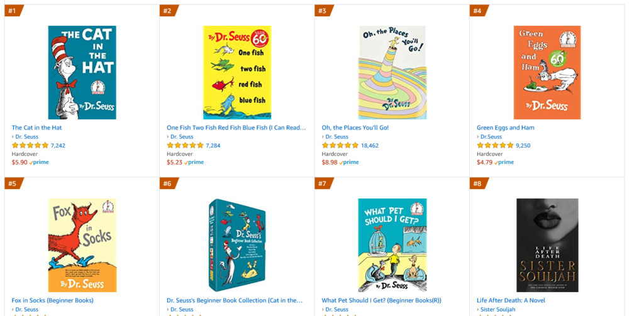Click the $5.23 price for One Fish Two Fish
Viewport: 644px width, 316px height.
175,162
